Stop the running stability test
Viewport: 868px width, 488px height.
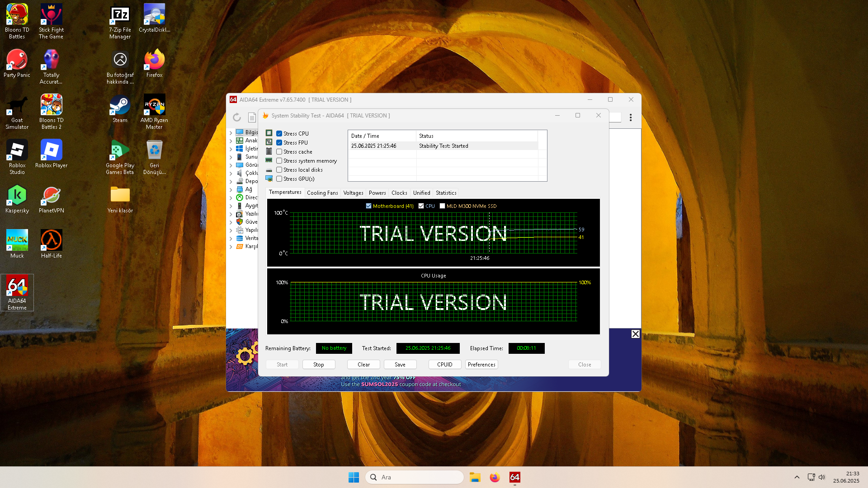[x=319, y=365]
